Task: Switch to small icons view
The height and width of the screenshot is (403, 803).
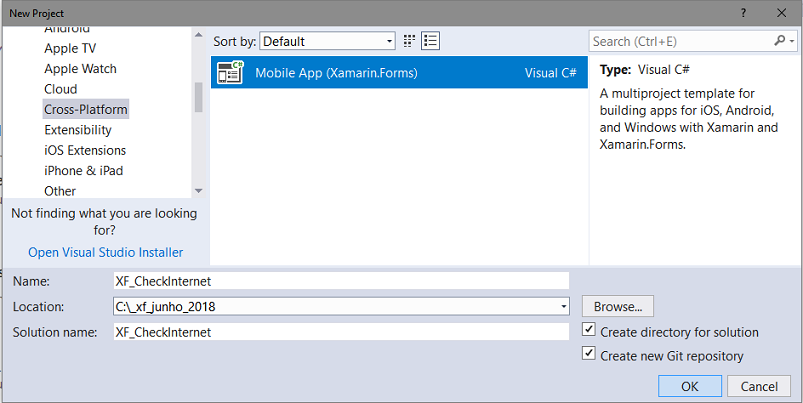Action: point(409,41)
